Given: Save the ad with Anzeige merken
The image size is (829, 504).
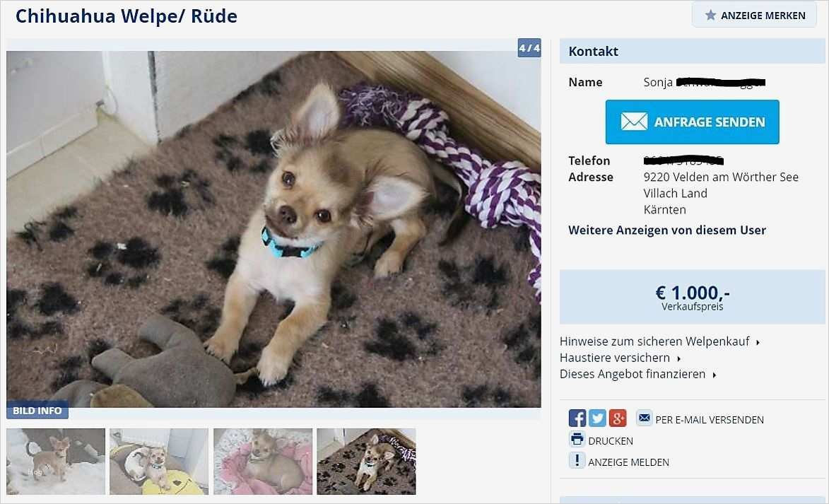Looking at the screenshot, I should (x=755, y=15).
